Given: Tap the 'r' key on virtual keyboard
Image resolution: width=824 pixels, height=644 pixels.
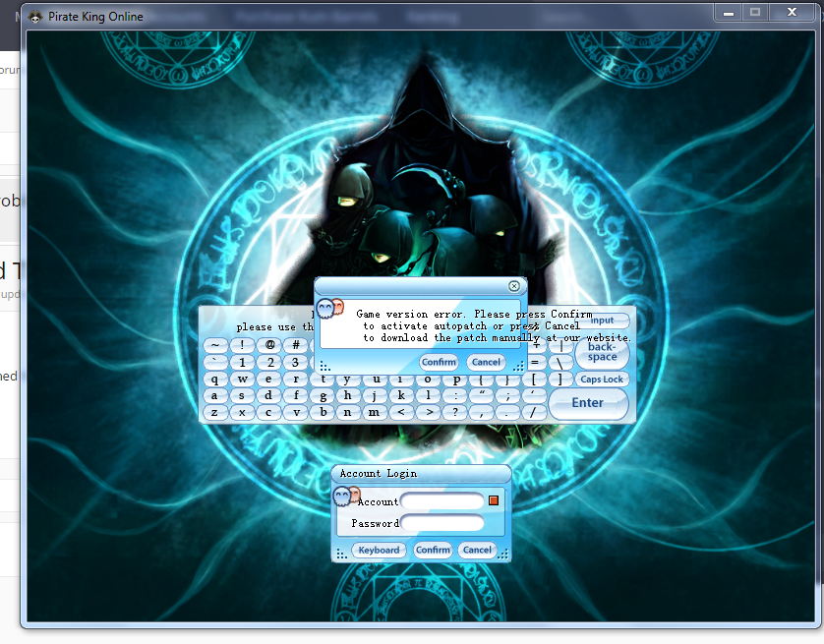Looking at the screenshot, I should 296,380.
